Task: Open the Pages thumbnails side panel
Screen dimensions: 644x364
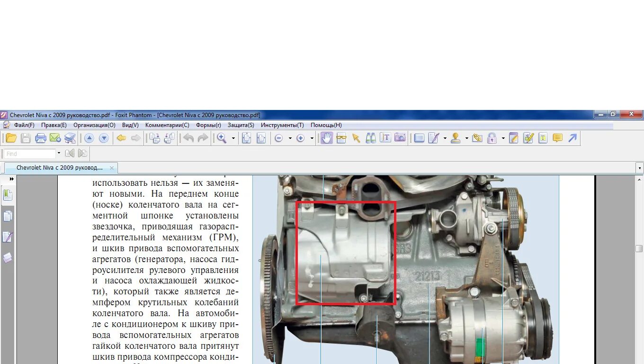Action: [8, 216]
